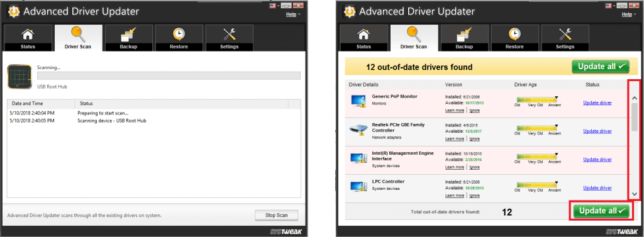Open Settings tab in the scanning window

[x=229, y=38]
